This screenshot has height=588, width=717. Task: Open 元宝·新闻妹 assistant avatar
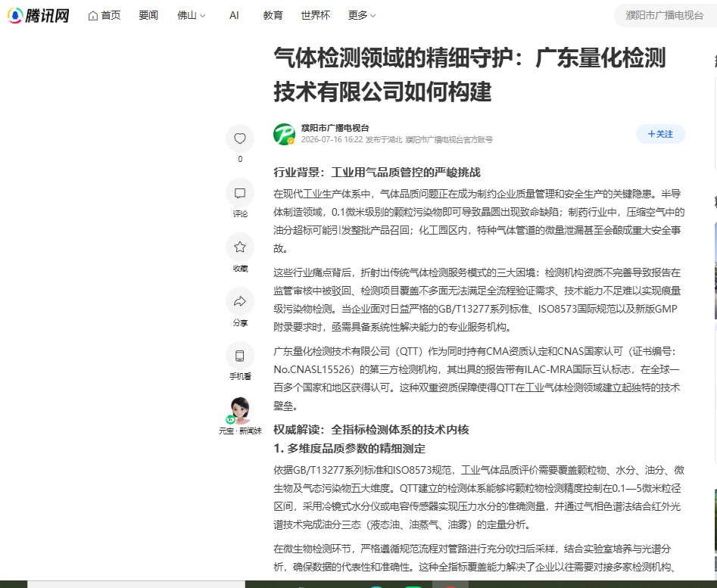coord(240,411)
